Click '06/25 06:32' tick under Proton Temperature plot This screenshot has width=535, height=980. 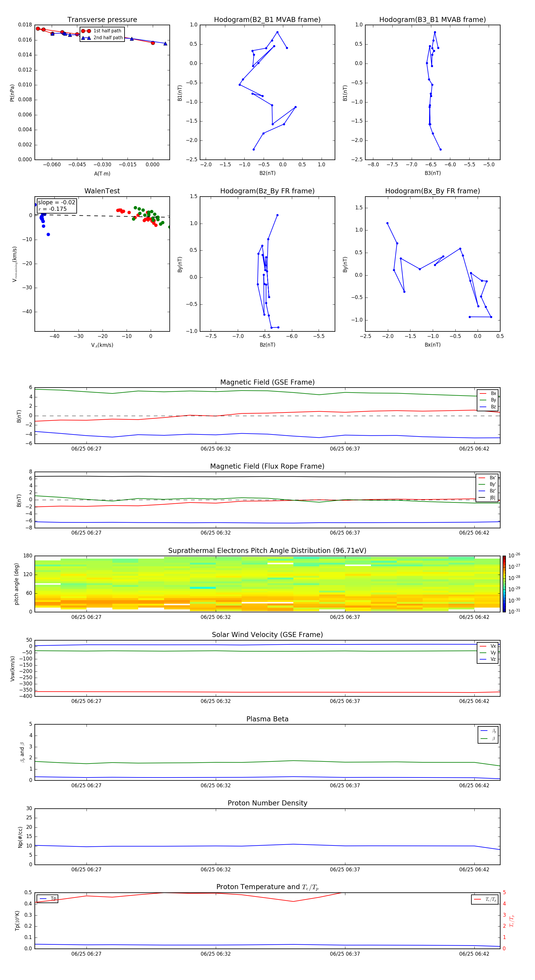click(215, 954)
